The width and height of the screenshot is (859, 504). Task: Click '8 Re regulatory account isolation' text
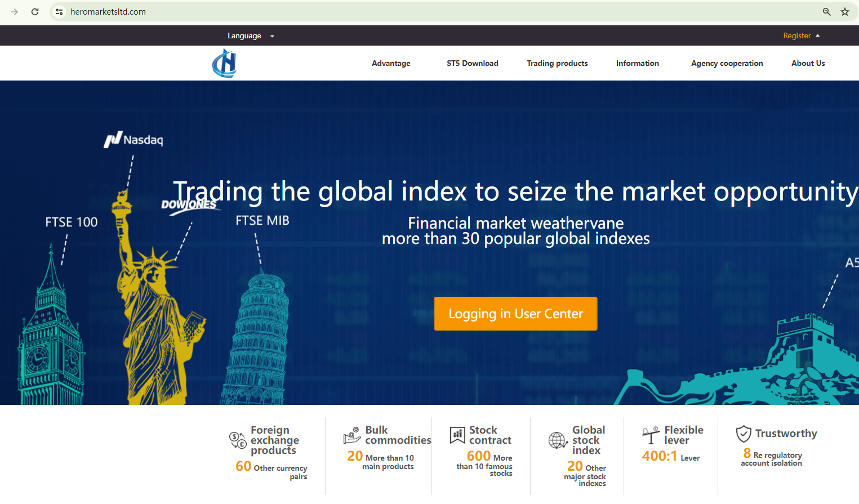pyautogui.click(x=772, y=457)
